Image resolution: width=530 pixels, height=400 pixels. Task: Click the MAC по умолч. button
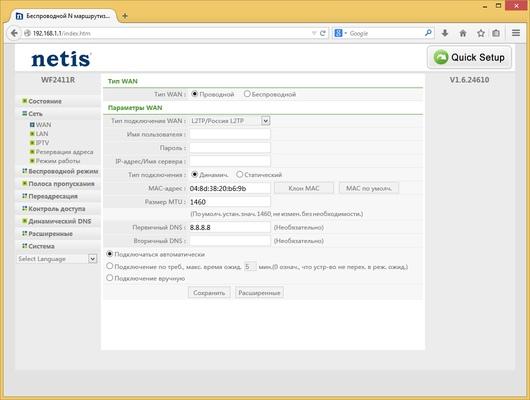click(x=369, y=188)
